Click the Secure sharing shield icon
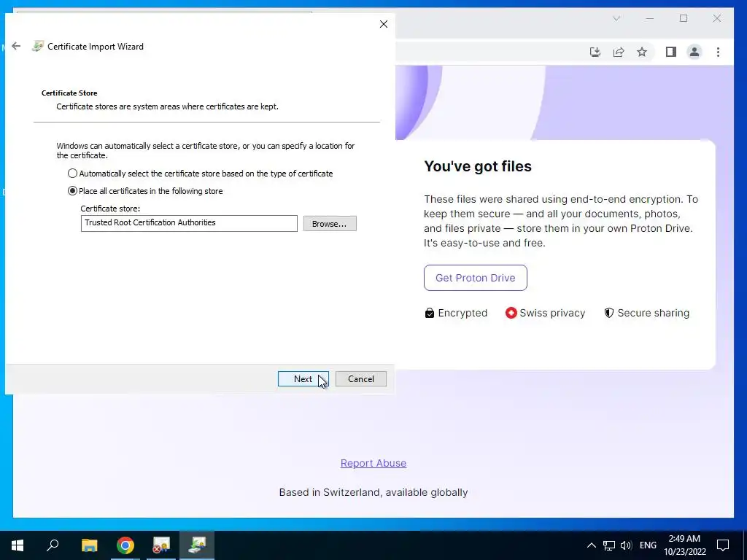The image size is (747, 560). pos(609,313)
